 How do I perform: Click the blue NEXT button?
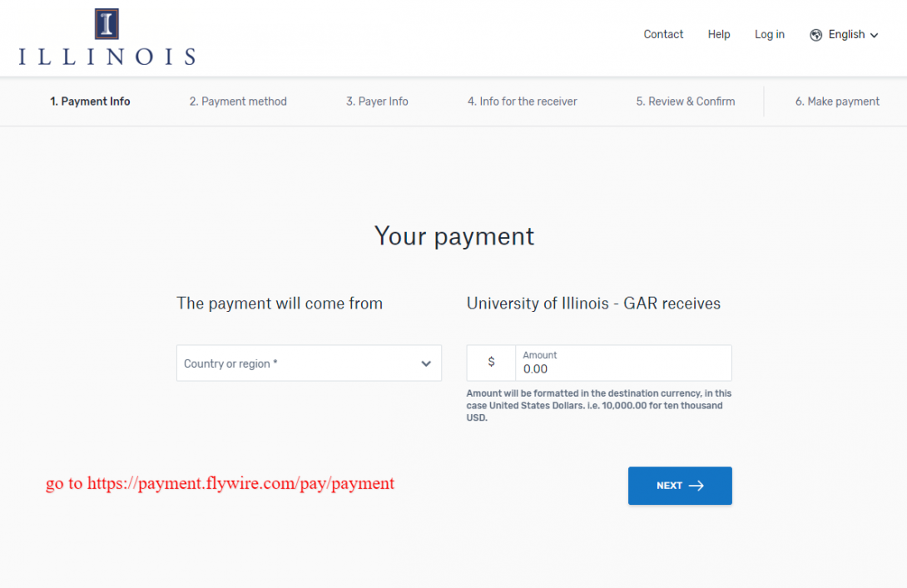pyautogui.click(x=681, y=486)
